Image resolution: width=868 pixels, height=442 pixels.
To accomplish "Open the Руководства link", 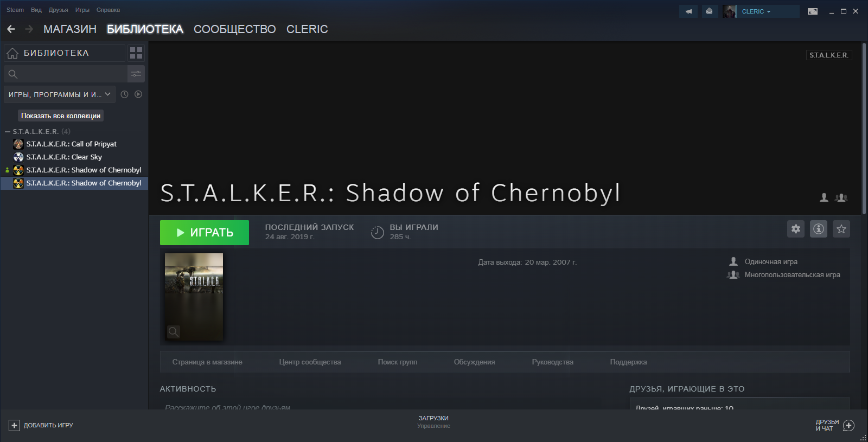I will [552, 362].
